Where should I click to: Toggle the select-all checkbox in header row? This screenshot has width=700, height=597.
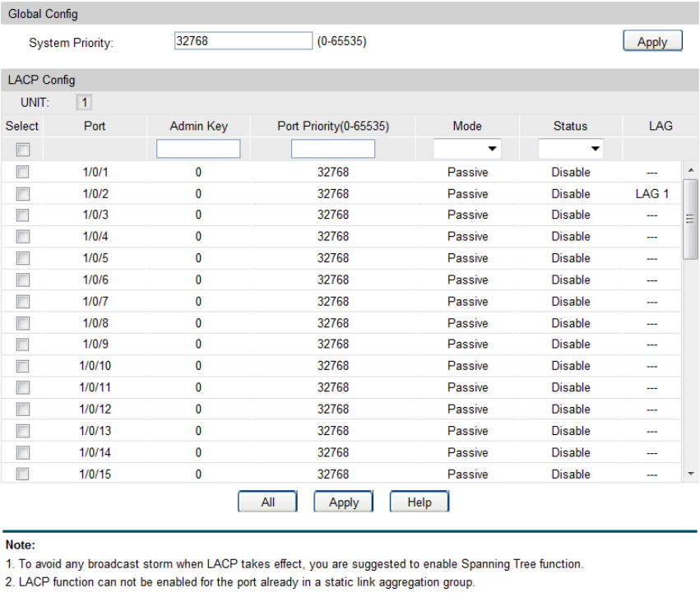pos(23,149)
